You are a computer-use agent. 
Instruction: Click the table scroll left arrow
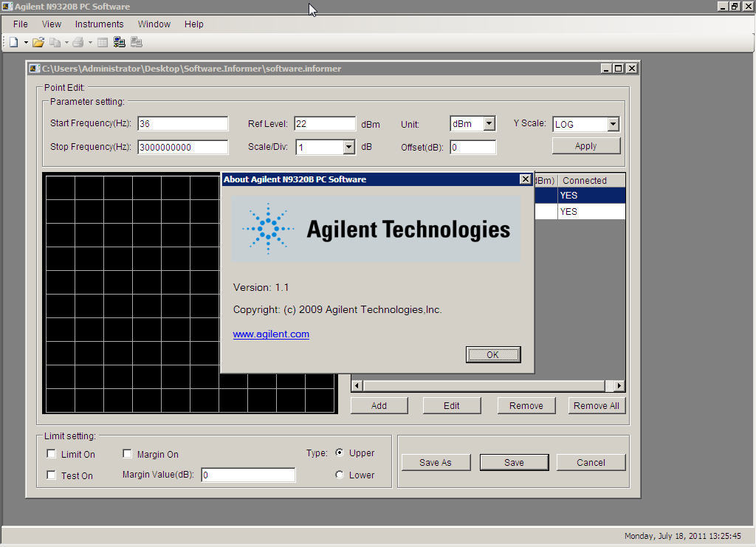pyautogui.click(x=357, y=385)
